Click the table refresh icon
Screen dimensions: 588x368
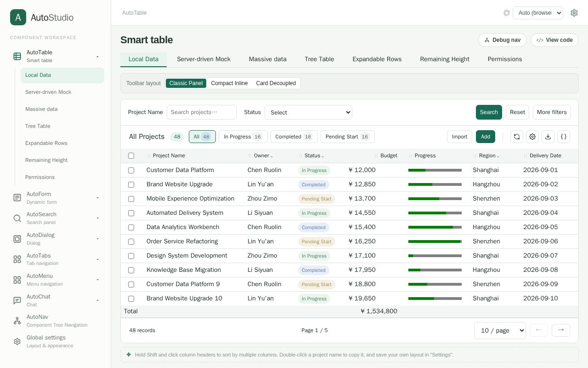coord(517,137)
